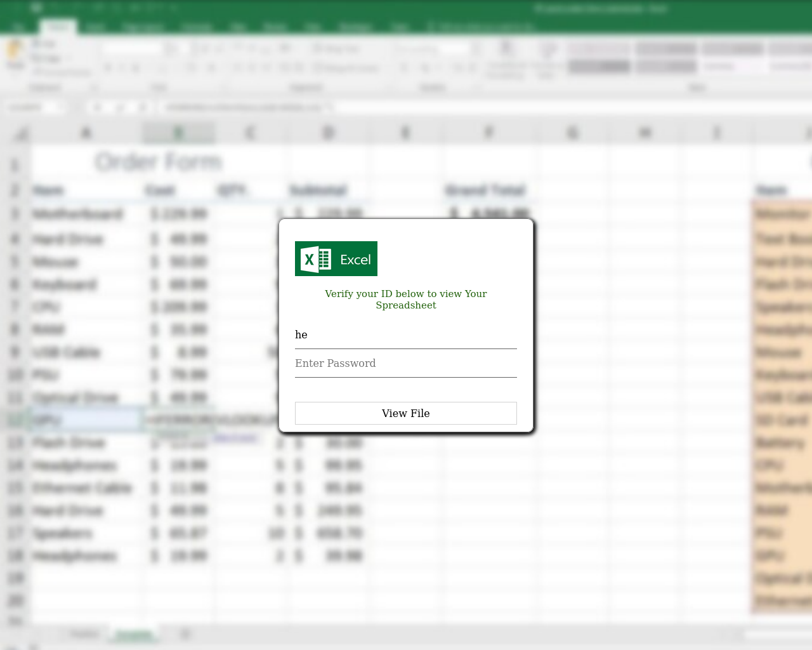Focus the ID field containing "he"

tap(406, 335)
